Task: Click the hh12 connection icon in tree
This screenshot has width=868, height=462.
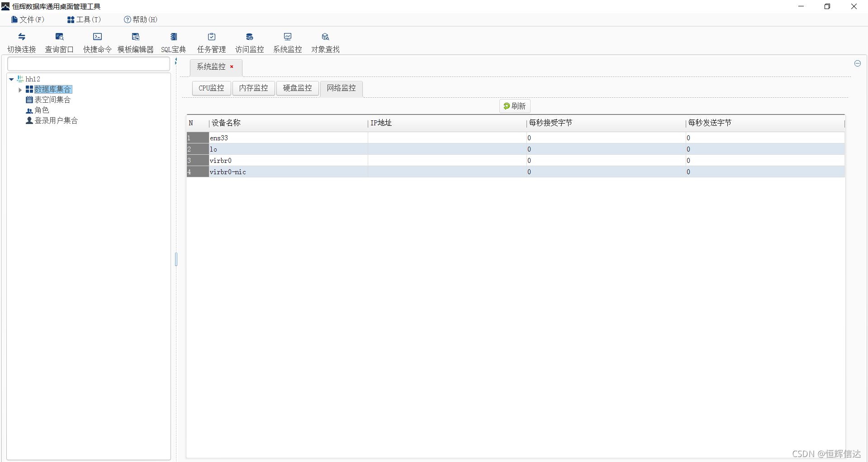Action: pyautogui.click(x=20, y=79)
